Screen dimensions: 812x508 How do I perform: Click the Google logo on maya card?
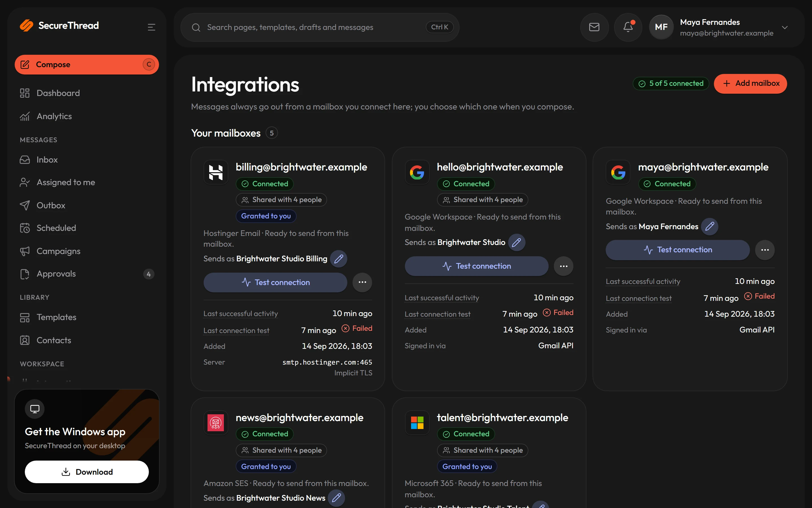618,172
